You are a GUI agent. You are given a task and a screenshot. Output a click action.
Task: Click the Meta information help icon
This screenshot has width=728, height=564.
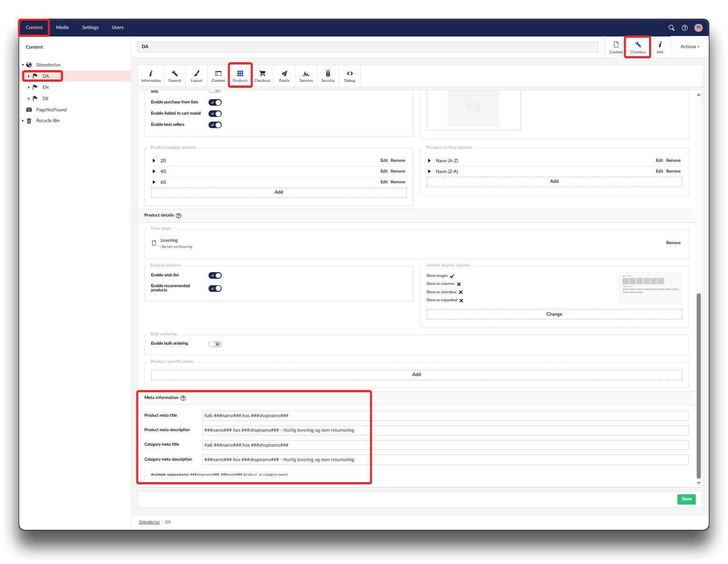pos(183,398)
